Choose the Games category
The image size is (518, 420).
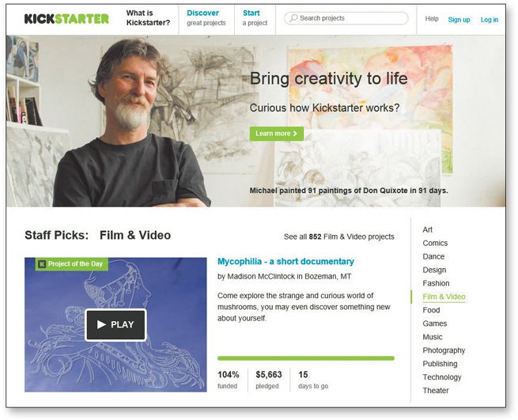click(435, 324)
